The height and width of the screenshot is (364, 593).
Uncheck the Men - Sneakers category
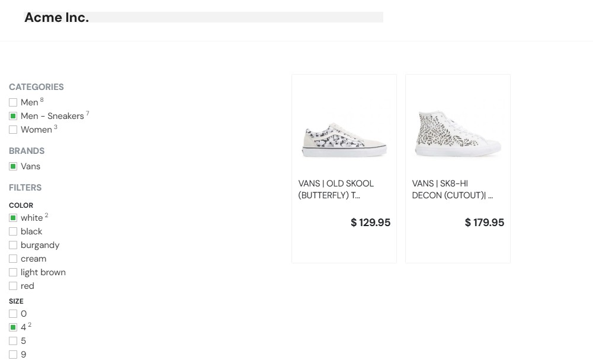13,116
